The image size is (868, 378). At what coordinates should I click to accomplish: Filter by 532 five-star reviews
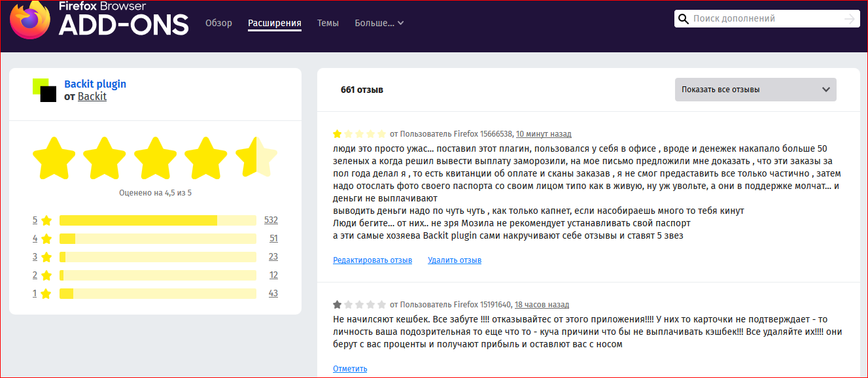[x=271, y=220]
